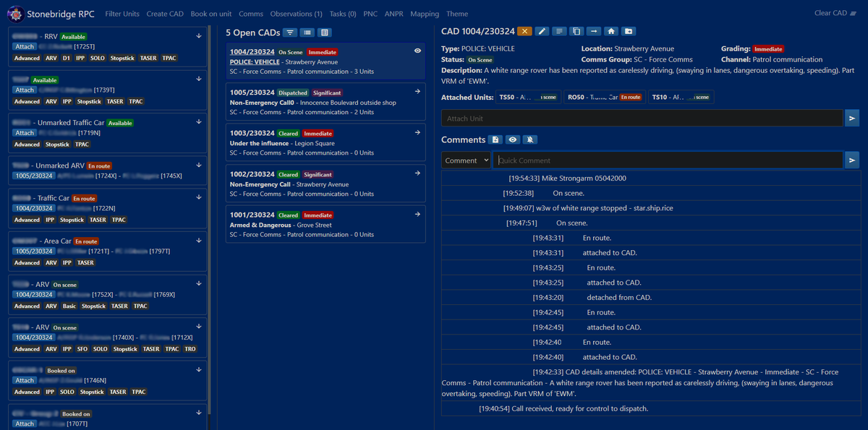Select the TS10 attached unit chip

point(680,97)
